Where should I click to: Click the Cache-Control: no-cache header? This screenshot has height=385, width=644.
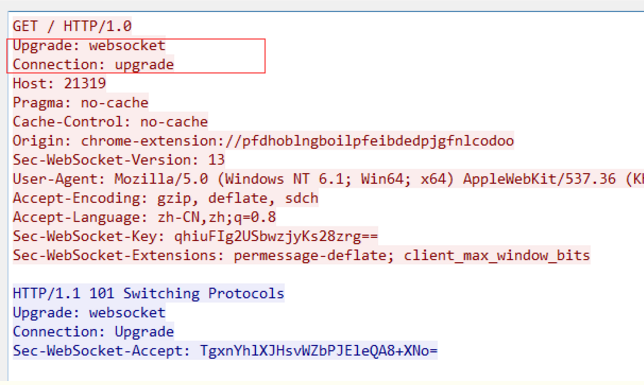[x=110, y=121]
